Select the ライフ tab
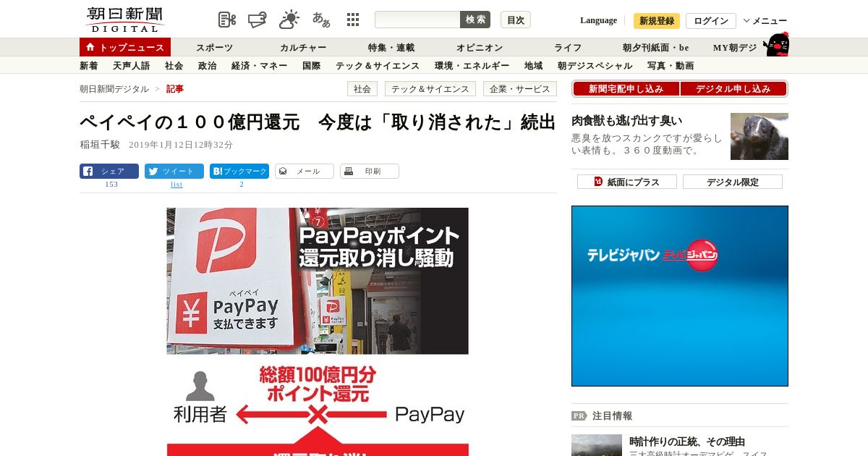868x456 pixels. click(x=568, y=48)
